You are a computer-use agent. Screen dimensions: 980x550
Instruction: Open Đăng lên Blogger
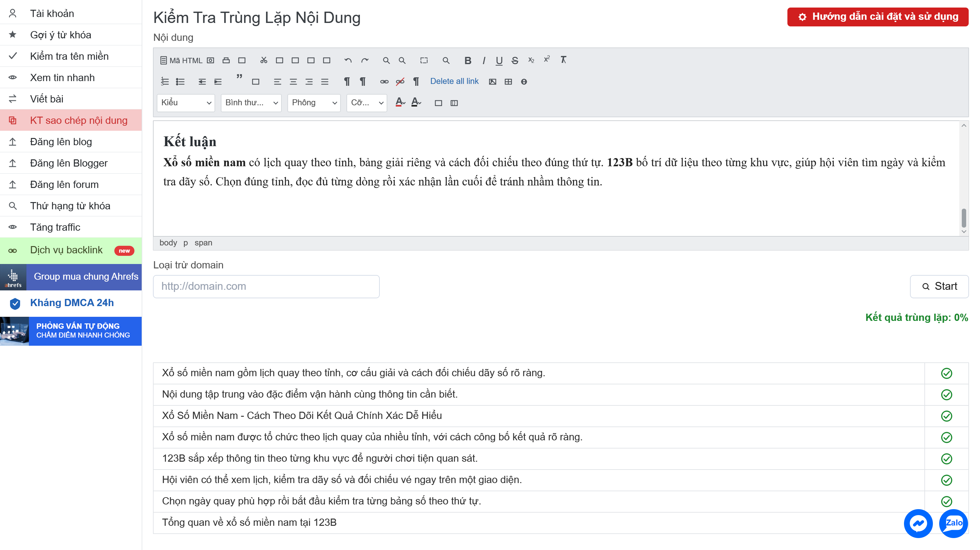pyautogui.click(x=71, y=163)
